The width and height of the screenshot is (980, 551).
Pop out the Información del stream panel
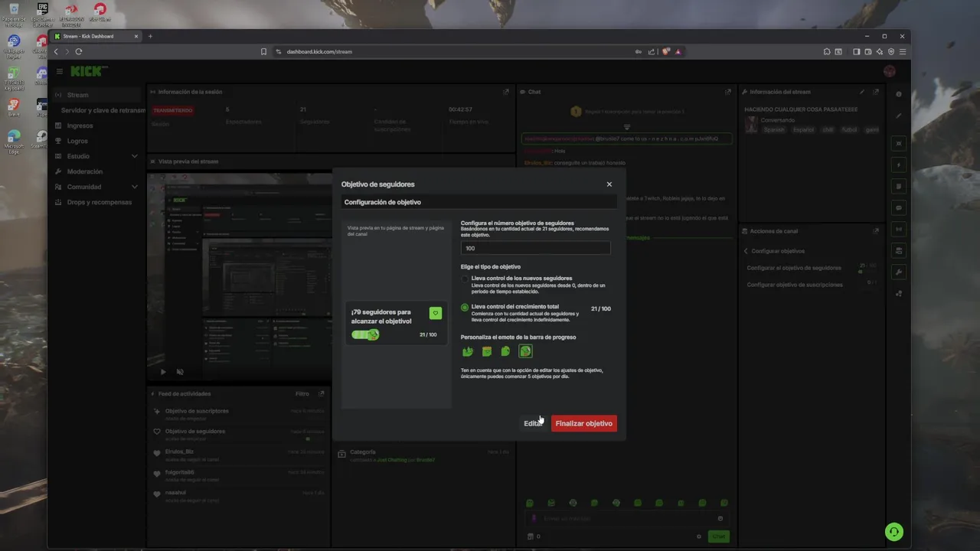coord(876,92)
